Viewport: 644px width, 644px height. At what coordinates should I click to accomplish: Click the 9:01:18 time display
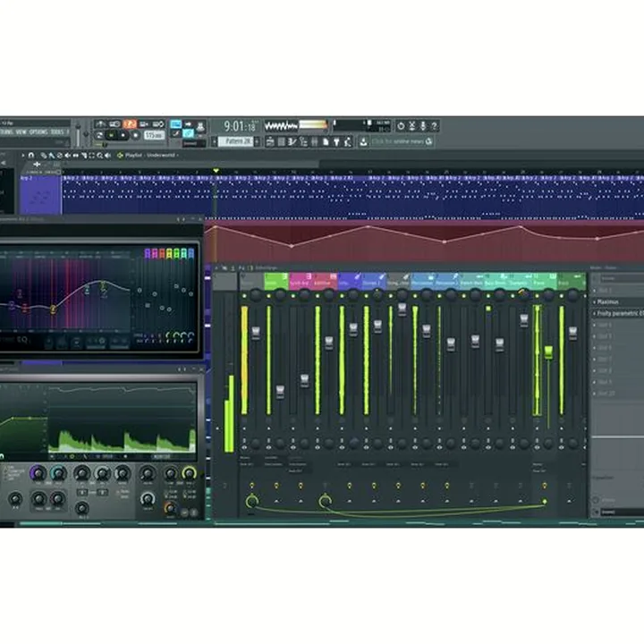tap(241, 126)
